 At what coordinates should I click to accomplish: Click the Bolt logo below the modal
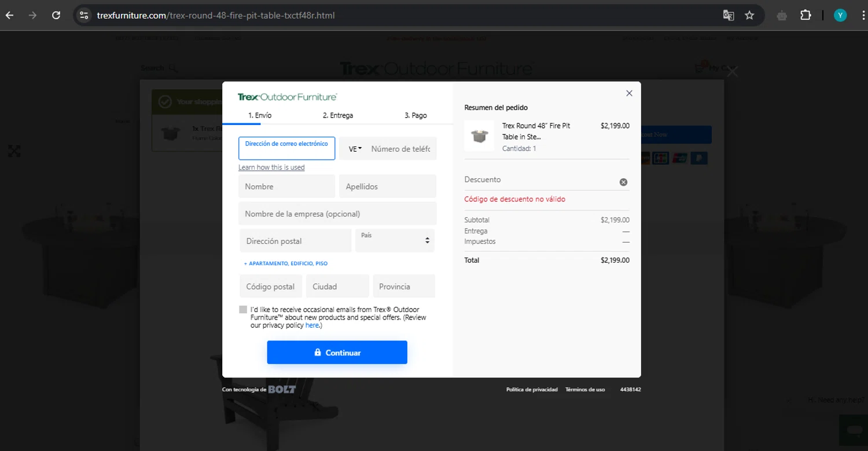(282, 390)
